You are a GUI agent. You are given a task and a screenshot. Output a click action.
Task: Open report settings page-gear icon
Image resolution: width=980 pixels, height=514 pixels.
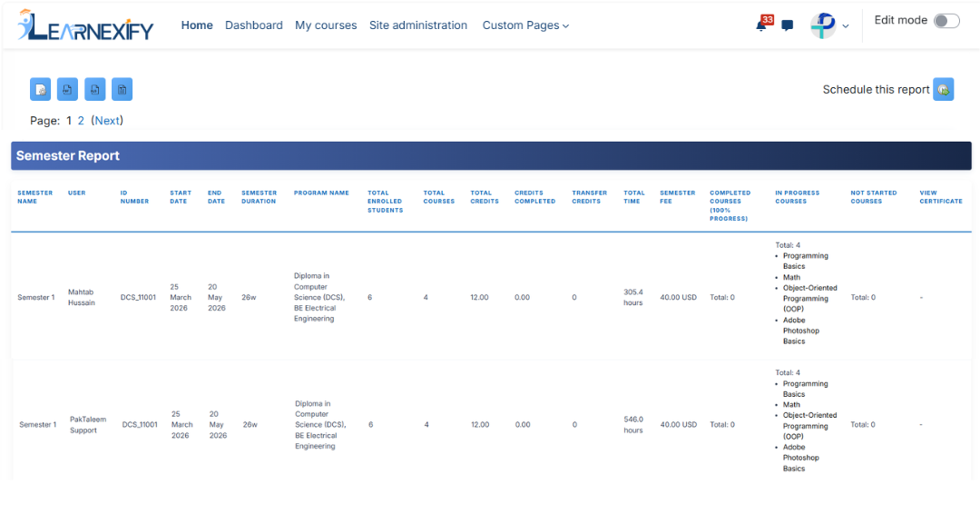click(x=41, y=89)
